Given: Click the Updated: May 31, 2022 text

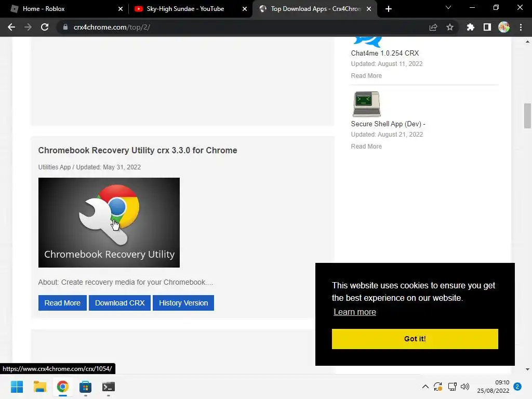Looking at the screenshot, I should pyautogui.click(x=108, y=167).
